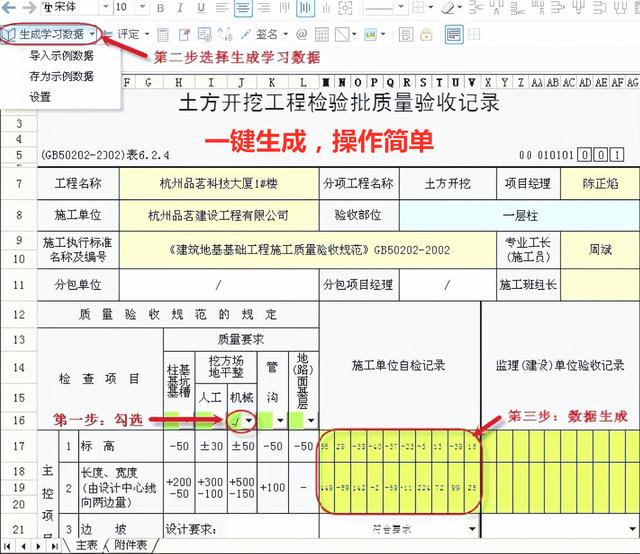This screenshot has height=554, width=640.
Task: Click the merge cells icon
Action: [345, 8]
